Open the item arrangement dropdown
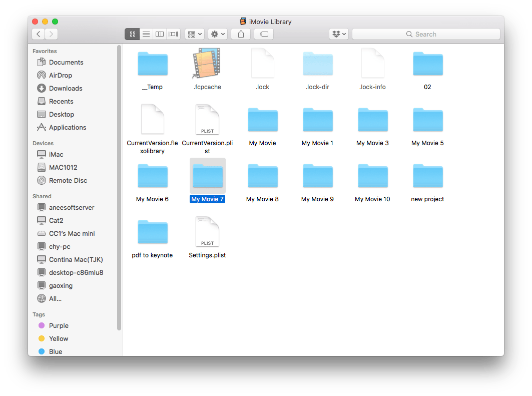The height and width of the screenshot is (396, 532). [194, 34]
